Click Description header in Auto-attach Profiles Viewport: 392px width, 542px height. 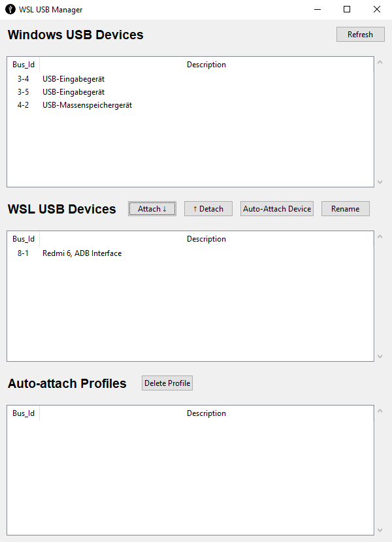click(206, 413)
